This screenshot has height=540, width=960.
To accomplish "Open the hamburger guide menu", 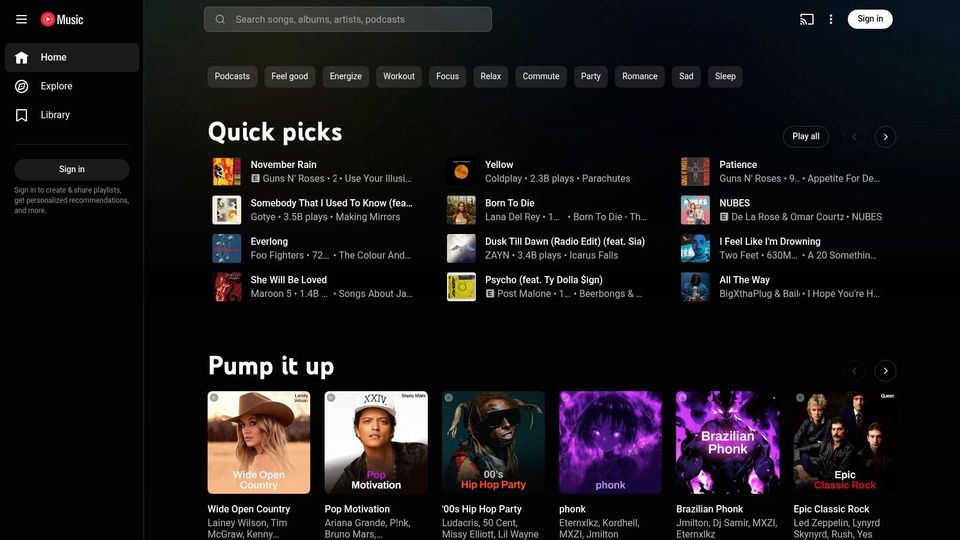I will pyautogui.click(x=21, y=20).
